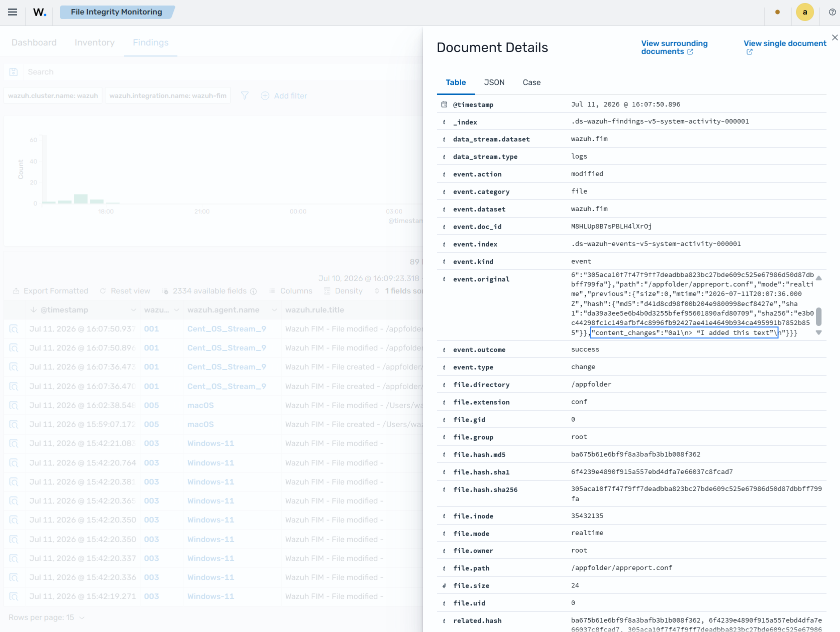This screenshot has height=632, width=840.
Task: Open the Case tab
Action: click(x=532, y=82)
